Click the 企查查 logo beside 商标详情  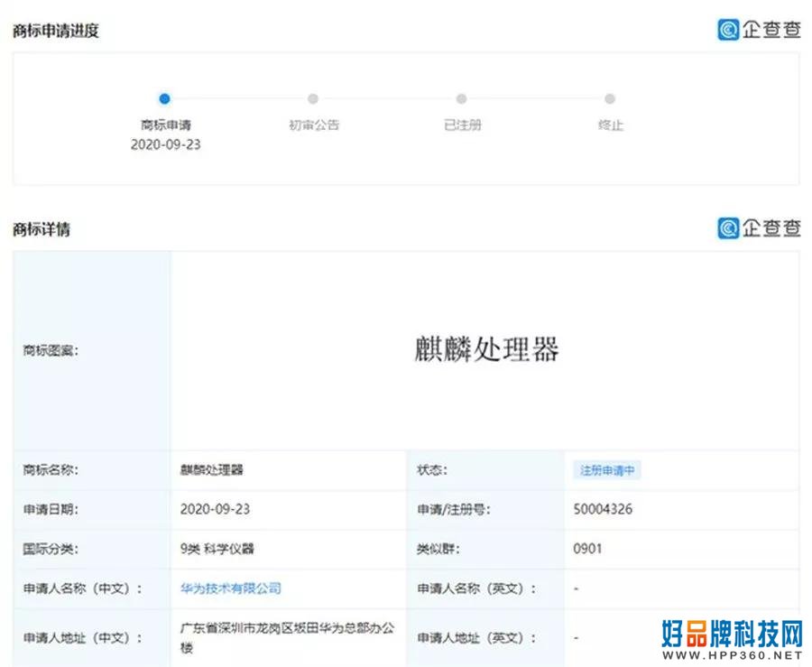click(x=759, y=227)
